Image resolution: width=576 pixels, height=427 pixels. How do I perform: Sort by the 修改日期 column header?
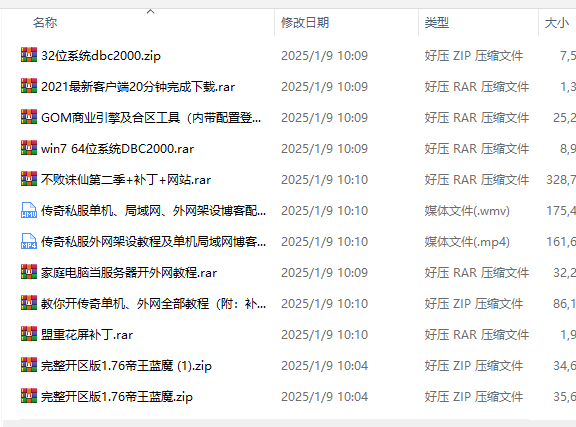point(305,22)
